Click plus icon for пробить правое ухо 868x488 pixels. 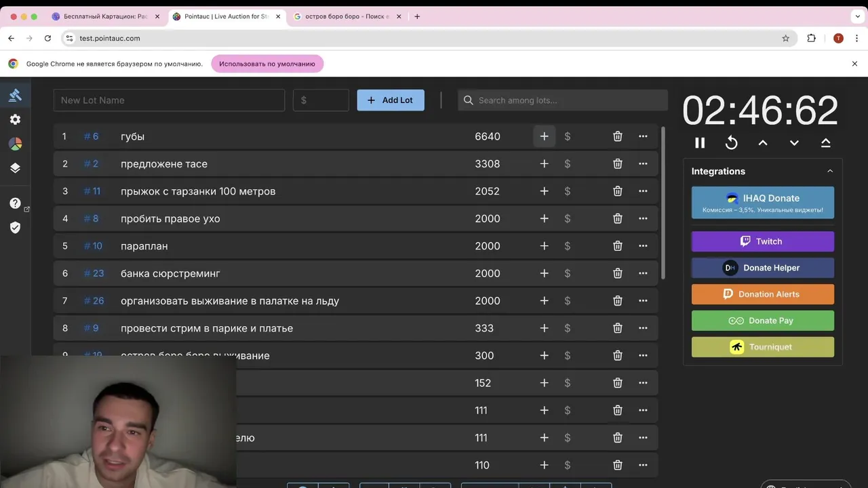[x=544, y=218]
